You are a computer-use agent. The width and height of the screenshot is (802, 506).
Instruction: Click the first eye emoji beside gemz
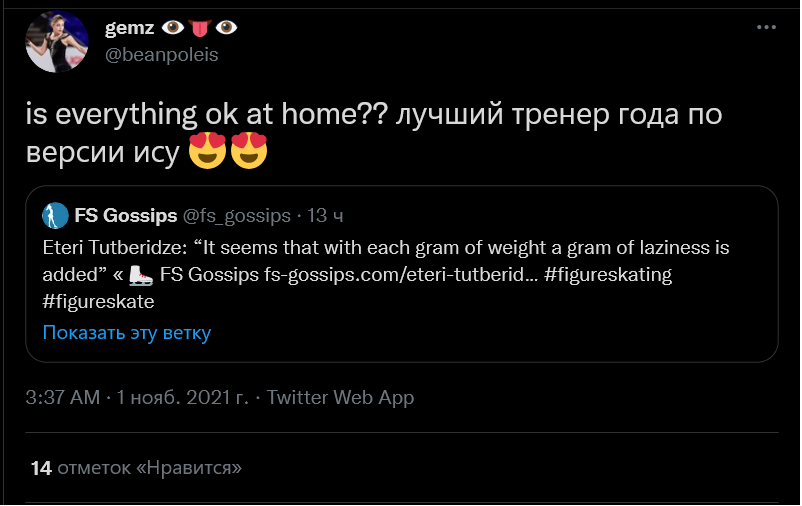click(171, 28)
